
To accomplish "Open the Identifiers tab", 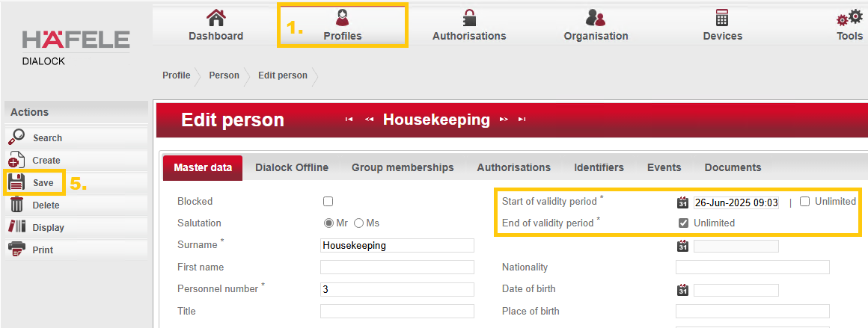I will click(599, 168).
